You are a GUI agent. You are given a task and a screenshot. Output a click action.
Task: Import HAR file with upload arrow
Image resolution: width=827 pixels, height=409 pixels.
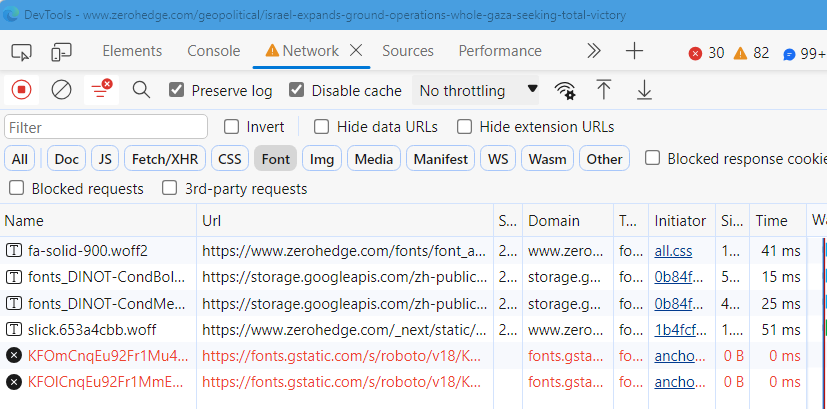click(x=604, y=90)
